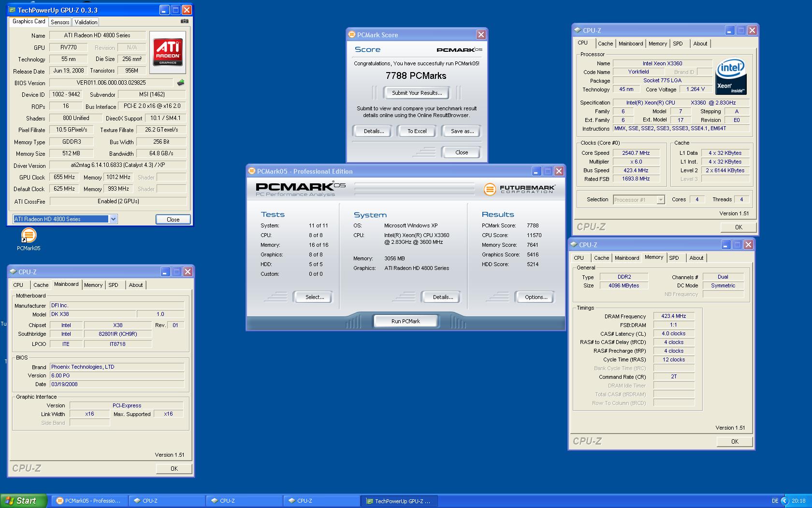This screenshot has height=508, width=812.
Task: Click CPU Score 11570 value
Action: (534, 235)
